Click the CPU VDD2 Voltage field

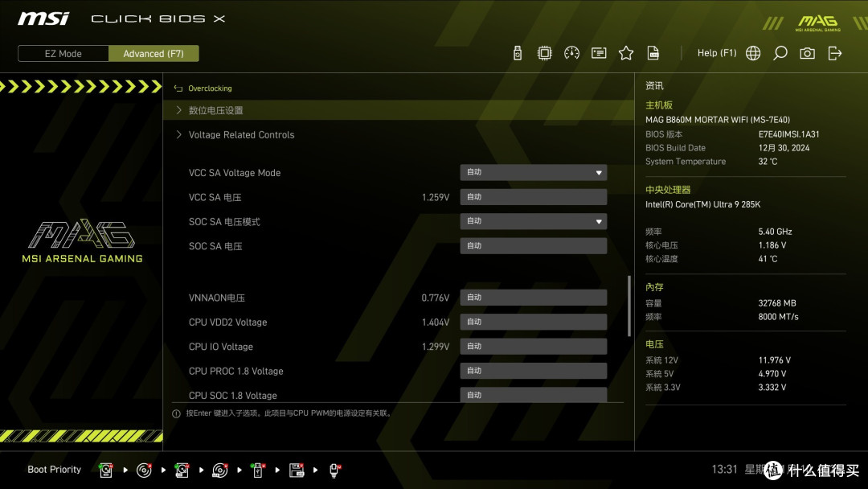coord(533,322)
